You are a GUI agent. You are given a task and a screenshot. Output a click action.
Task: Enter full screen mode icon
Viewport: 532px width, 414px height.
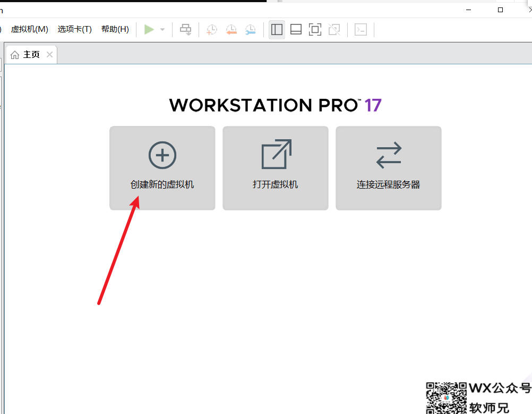315,30
